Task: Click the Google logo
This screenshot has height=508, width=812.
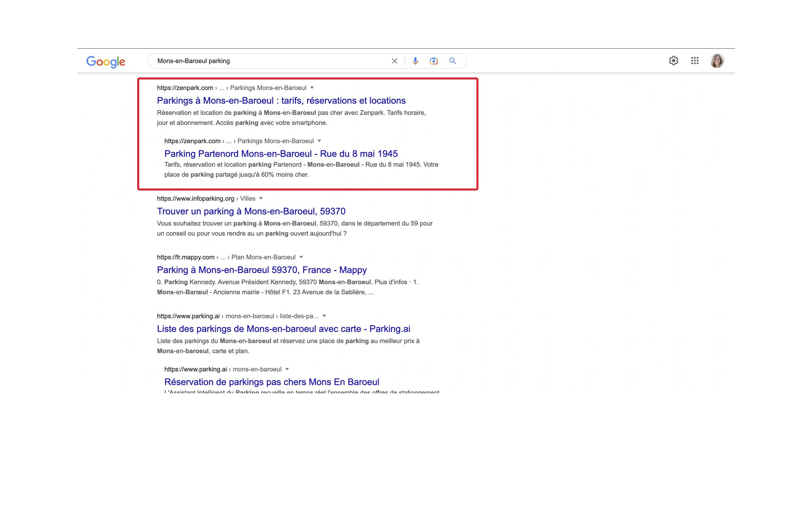Action: 106,62
